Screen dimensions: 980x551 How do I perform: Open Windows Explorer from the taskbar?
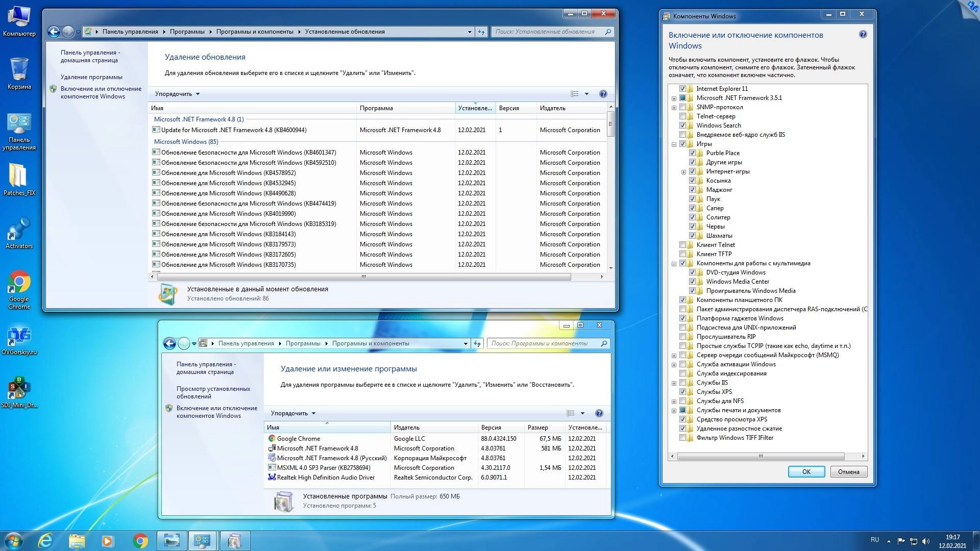pos(77,541)
